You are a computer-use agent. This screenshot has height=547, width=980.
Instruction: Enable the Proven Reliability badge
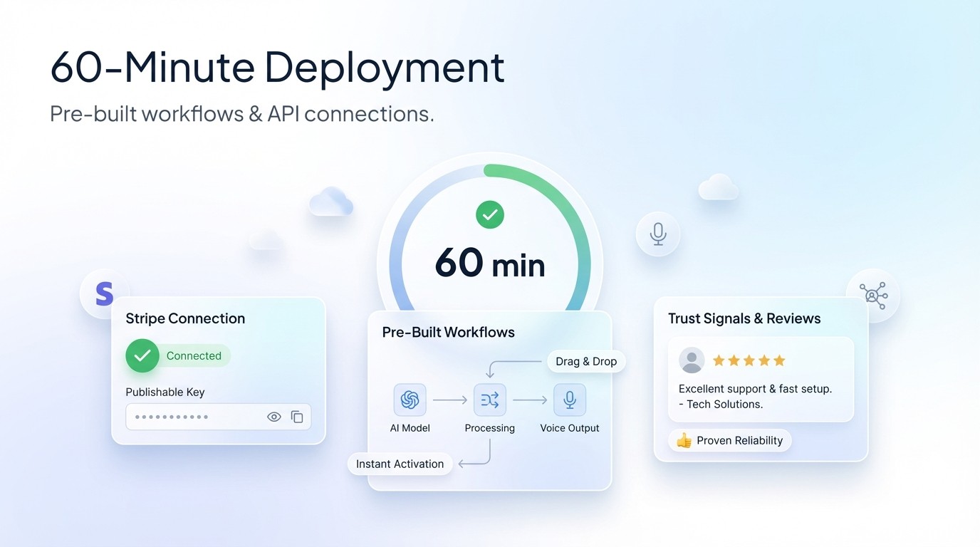pyautogui.click(x=729, y=440)
